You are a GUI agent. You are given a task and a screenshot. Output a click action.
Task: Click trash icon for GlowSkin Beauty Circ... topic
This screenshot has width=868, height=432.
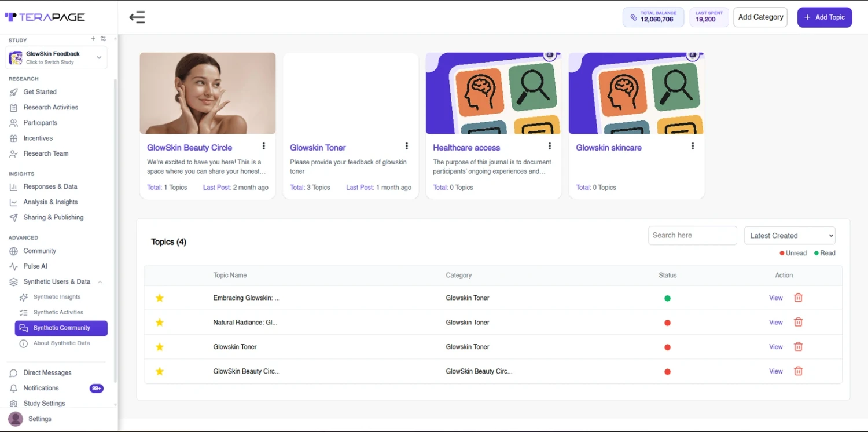pyautogui.click(x=798, y=371)
